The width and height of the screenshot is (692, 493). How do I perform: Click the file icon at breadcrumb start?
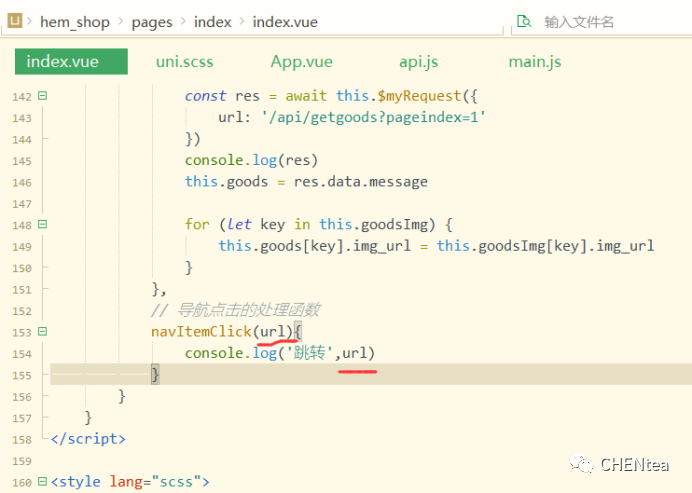point(16,21)
